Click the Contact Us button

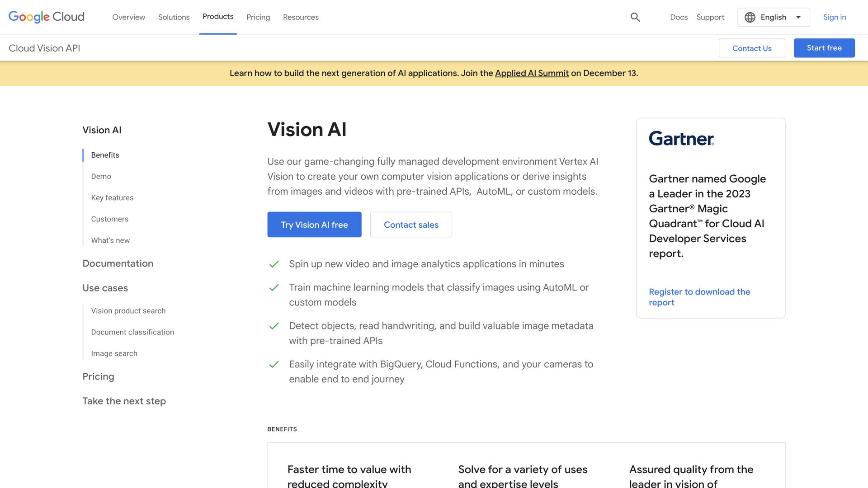[752, 48]
